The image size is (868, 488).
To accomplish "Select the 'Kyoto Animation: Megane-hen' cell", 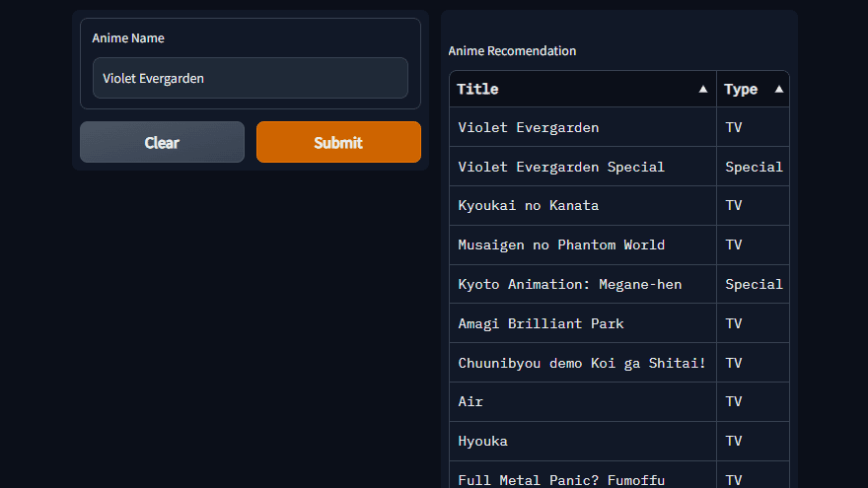I will [583, 284].
